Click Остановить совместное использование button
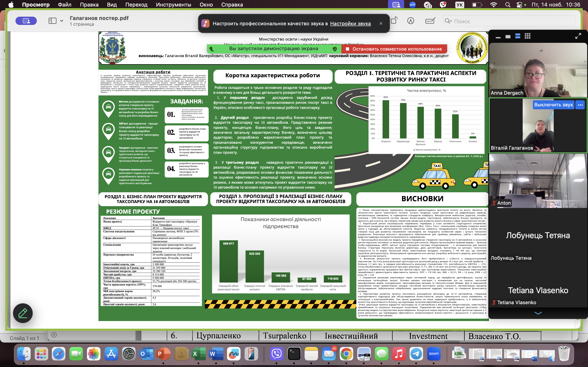588x367 pixels. (x=394, y=49)
